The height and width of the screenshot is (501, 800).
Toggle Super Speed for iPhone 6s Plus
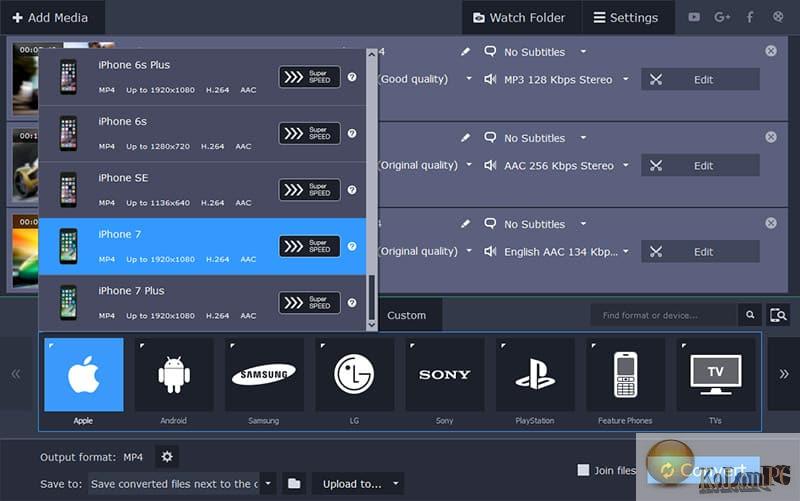tap(309, 77)
